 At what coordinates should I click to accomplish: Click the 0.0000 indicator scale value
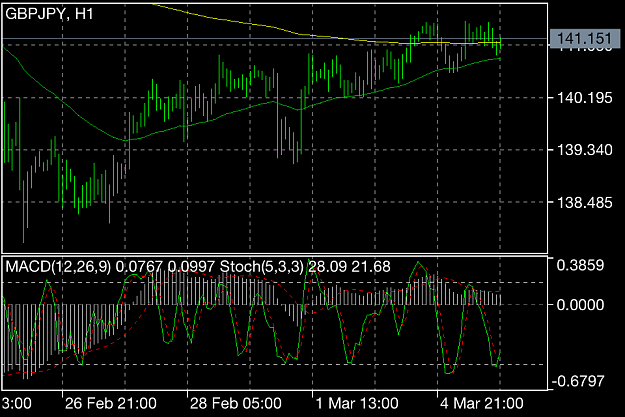[580, 305]
